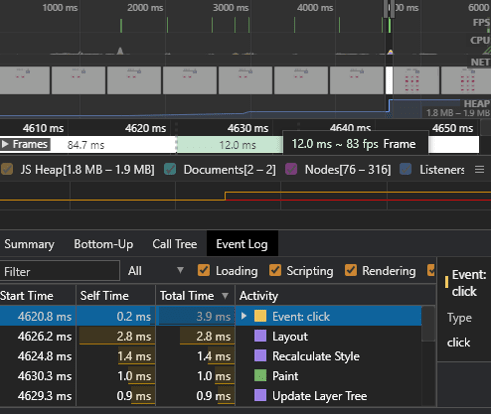This screenshot has height=414, width=493.
Task: Select the 12.0 ms frame
Action: point(229,145)
